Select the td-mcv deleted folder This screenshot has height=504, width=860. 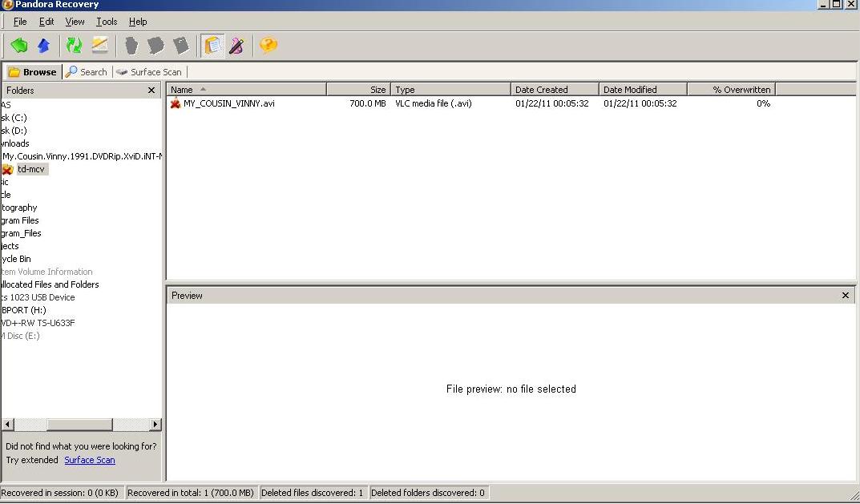(31, 169)
